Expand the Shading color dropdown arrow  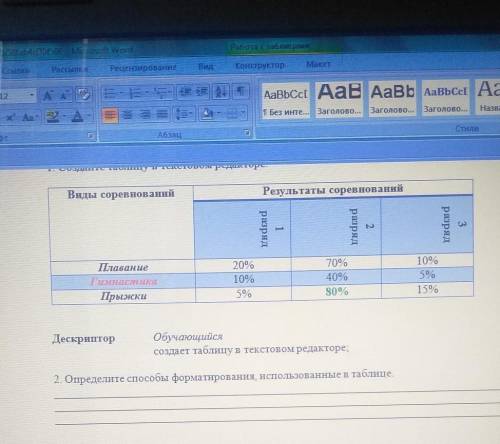pos(219,113)
